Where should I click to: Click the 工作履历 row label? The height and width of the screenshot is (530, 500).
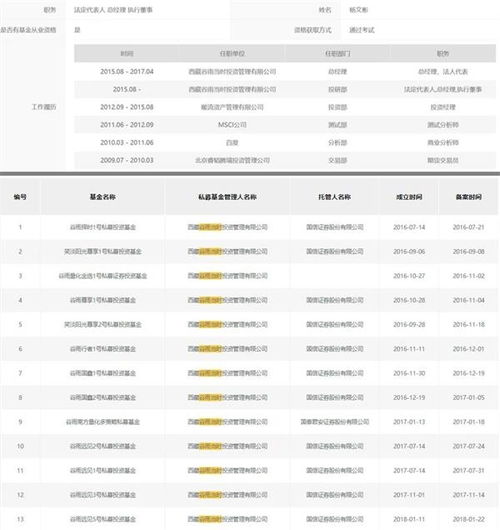44,107
